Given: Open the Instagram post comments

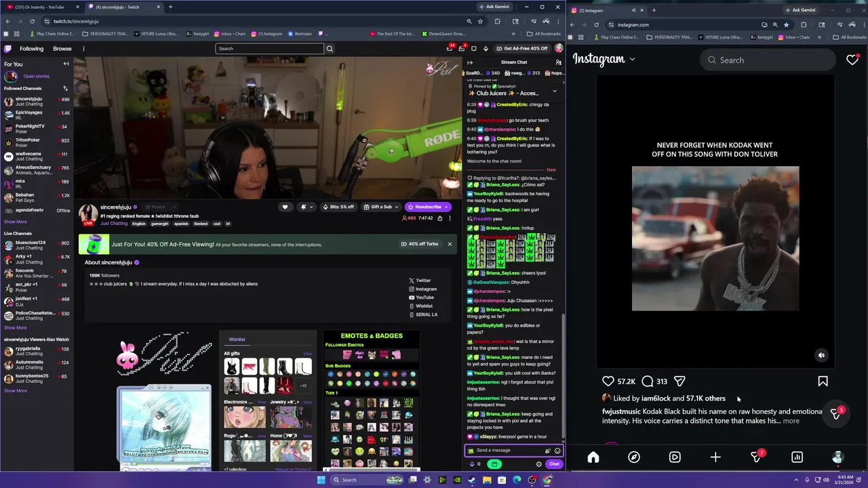Looking at the screenshot, I should [648, 382].
